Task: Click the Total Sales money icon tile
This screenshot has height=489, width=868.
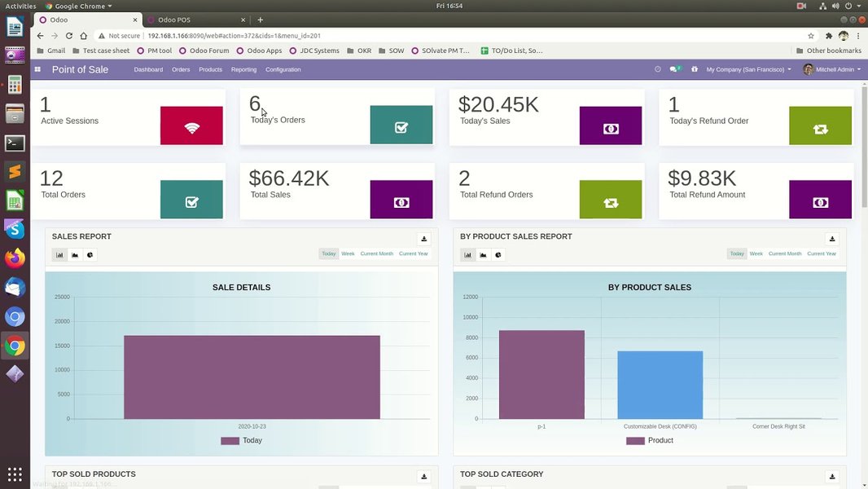Action: point(401,200)
